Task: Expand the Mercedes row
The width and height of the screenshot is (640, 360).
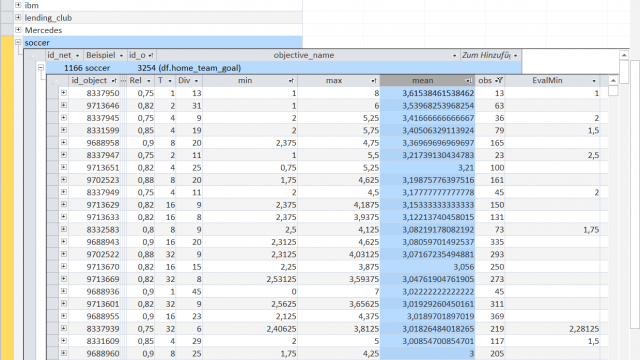Action: 18,30
